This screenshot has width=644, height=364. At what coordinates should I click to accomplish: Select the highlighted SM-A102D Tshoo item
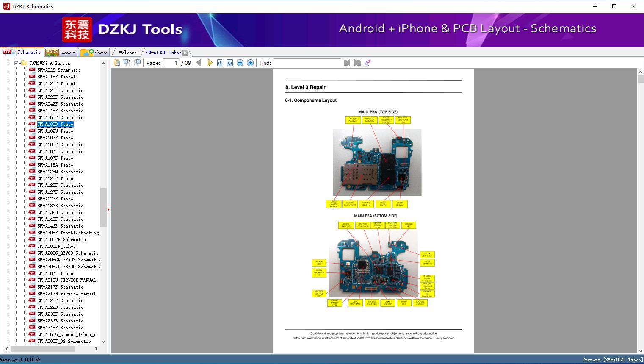55,124
